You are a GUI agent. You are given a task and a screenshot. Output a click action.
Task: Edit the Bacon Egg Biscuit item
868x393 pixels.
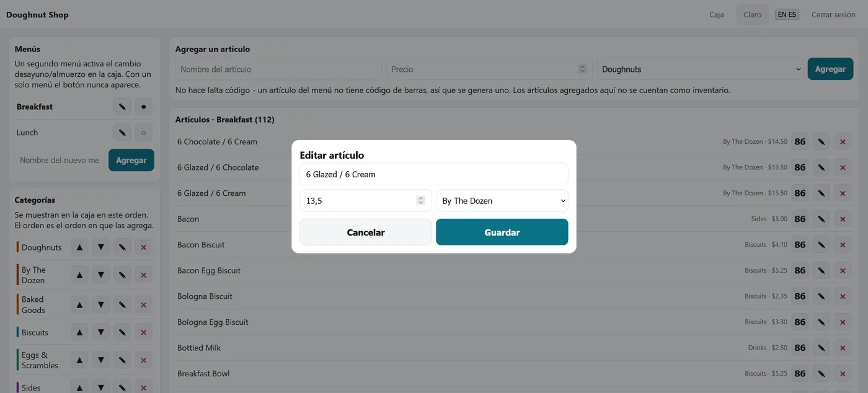coord(821,270)
